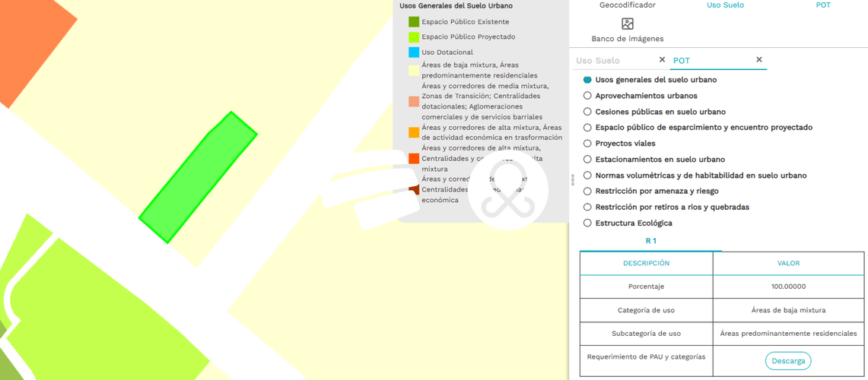The height and width of the screenshot is (380, 868).
Task: Switch to the Uso Suelo top tab
Action: pyautogui.click(x=725, y=5)
